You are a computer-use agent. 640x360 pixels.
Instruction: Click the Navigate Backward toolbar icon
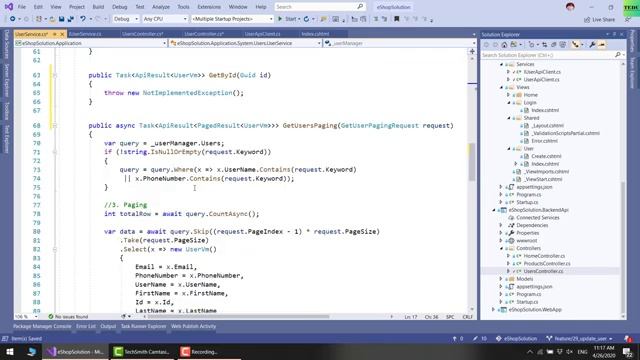tap(13, 19)
